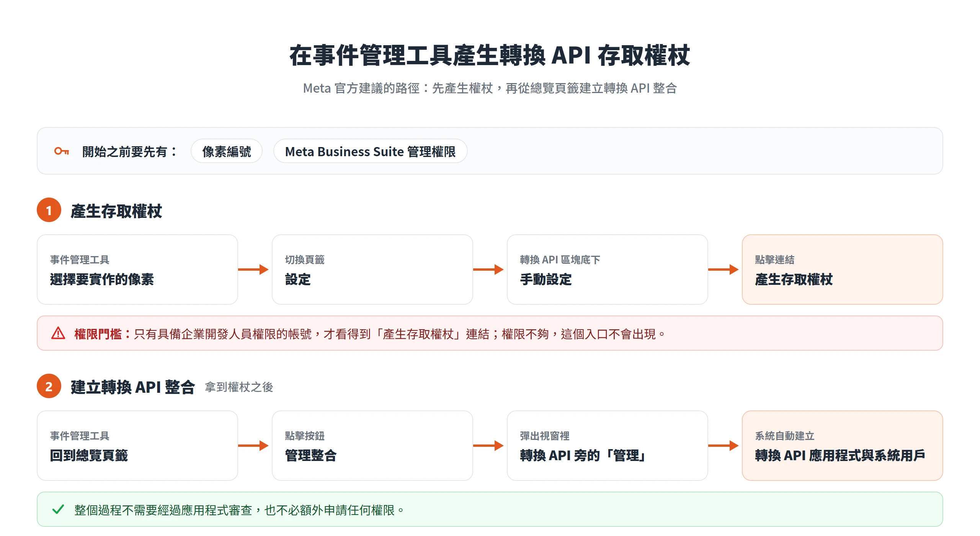Click the subtitle starting with Meta 官方建議的路徑

(490, 88)
